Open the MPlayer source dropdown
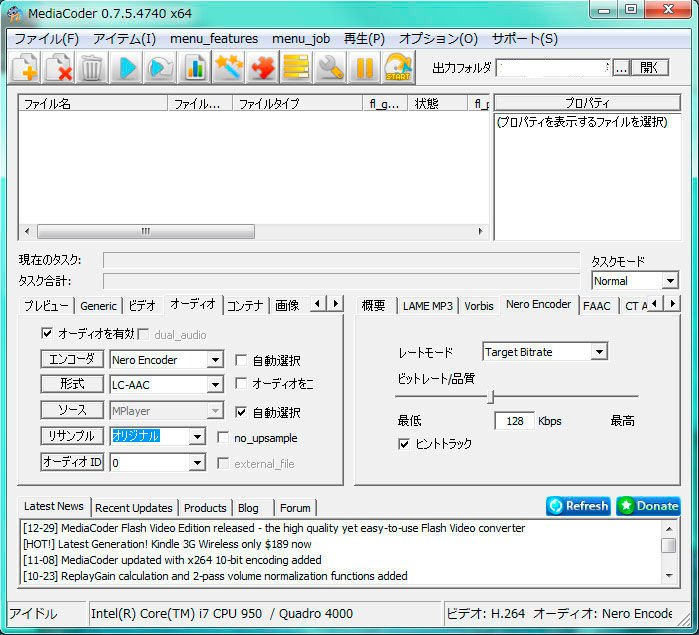Viewport: 699px width, 635px height. coord(215,410)
